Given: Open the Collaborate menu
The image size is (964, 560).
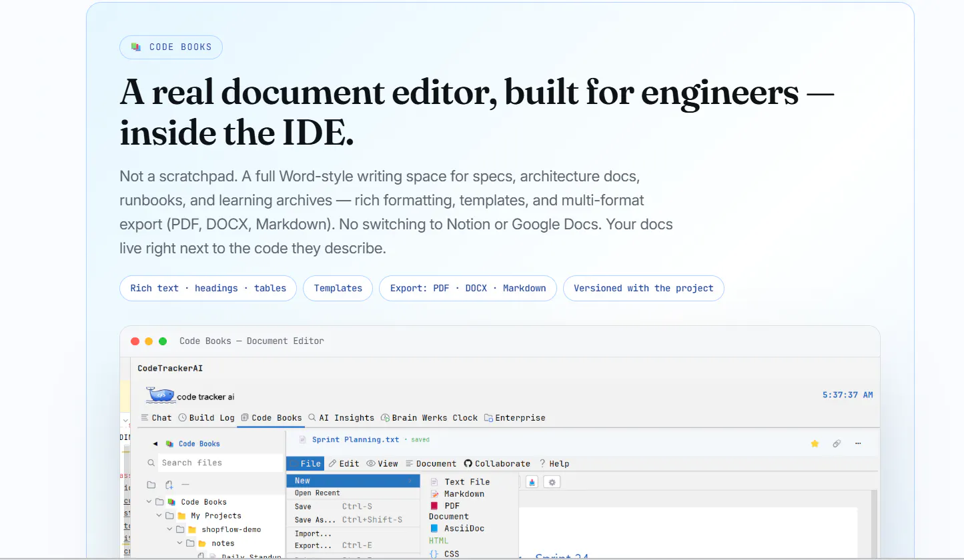Looking at the screenshot, I should (x=497, y=464).
